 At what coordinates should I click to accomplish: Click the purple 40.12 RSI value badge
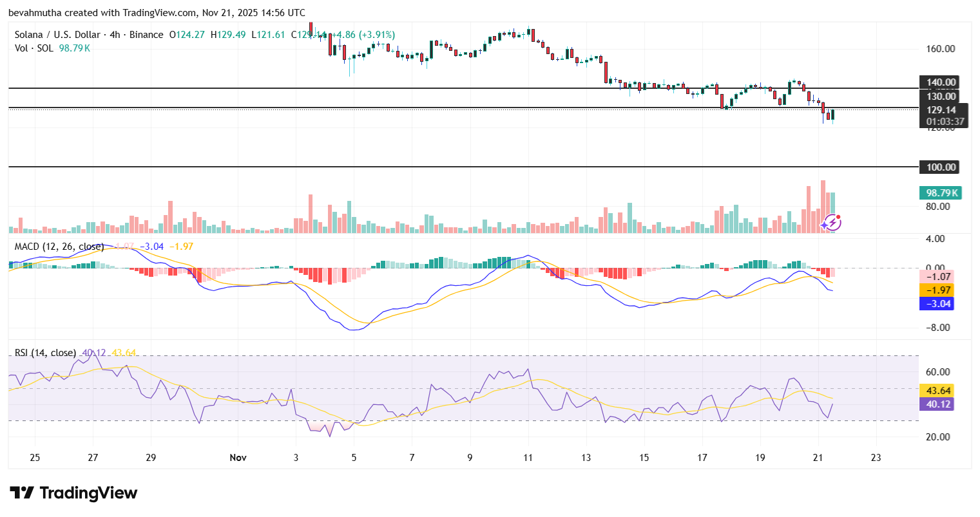pyautogui.click(x=938, y=404)
